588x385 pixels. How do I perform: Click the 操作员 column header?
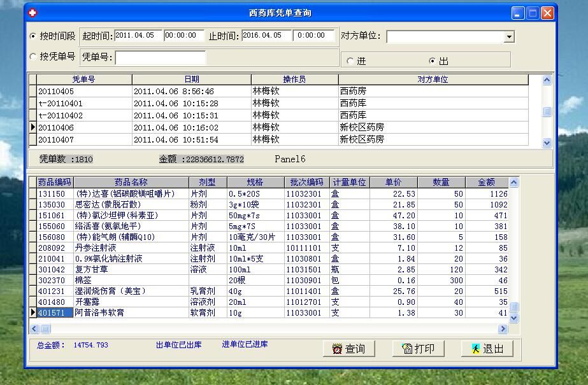pos(295,80)
